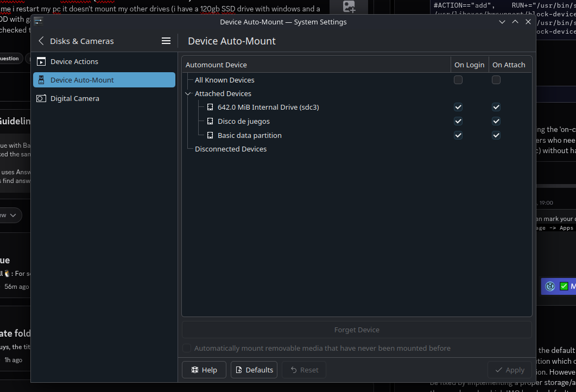This screenshot has height=392, width=576.
Task: Close the System Settings window
Action: 528,22
